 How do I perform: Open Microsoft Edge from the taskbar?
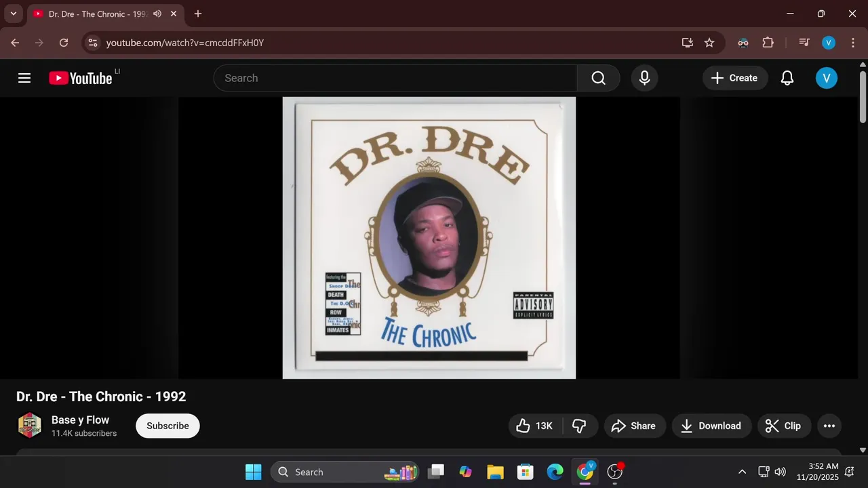[555, 472]
